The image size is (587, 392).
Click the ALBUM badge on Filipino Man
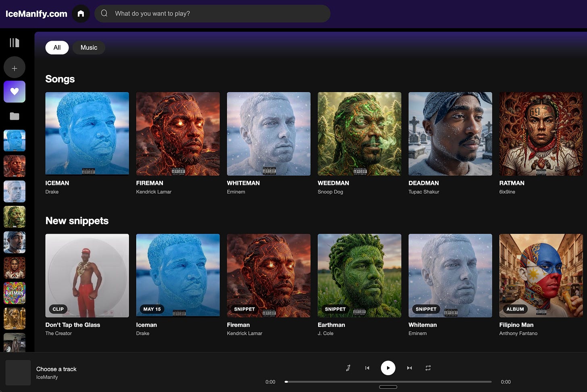(515, 309)
